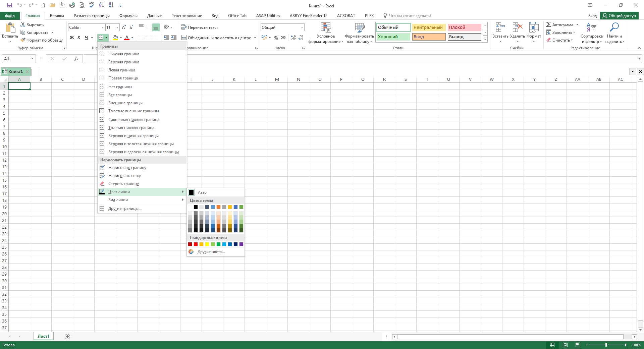
Task: Toggle middle vertical alignment
Action: (149, 27)
